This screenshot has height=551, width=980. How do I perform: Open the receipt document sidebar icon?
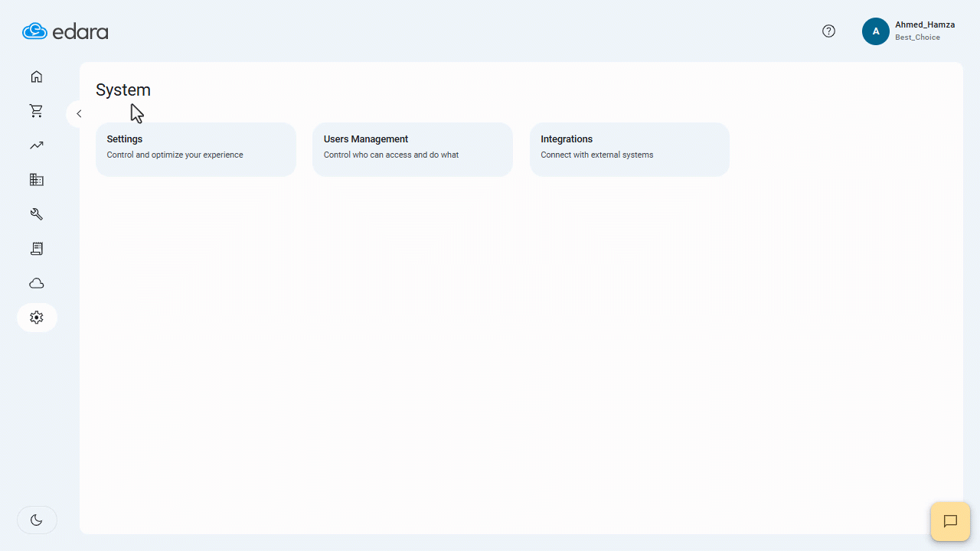(x=36, y=249)
